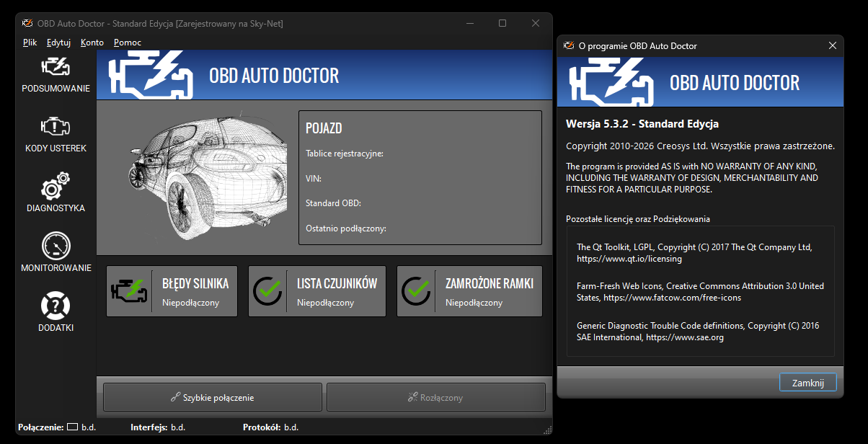Click the Zamknij button in About dialog

pos(808,383)
